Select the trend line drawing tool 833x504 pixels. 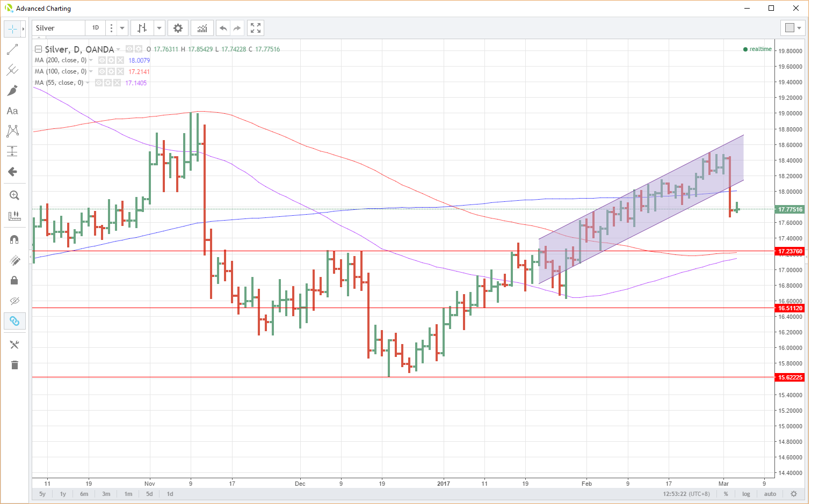[12, 49]
